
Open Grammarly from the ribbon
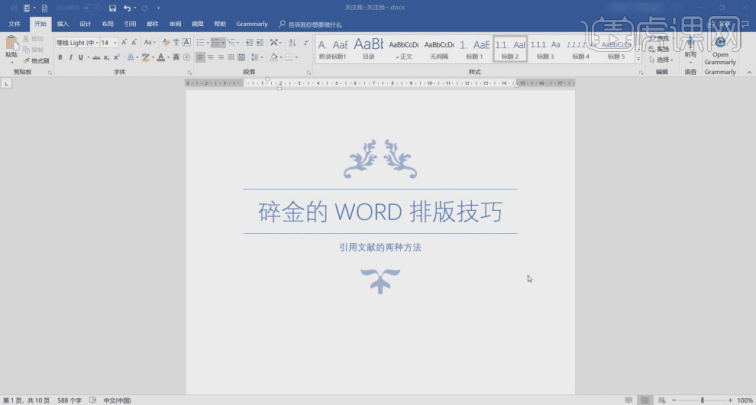pos(720,51)
